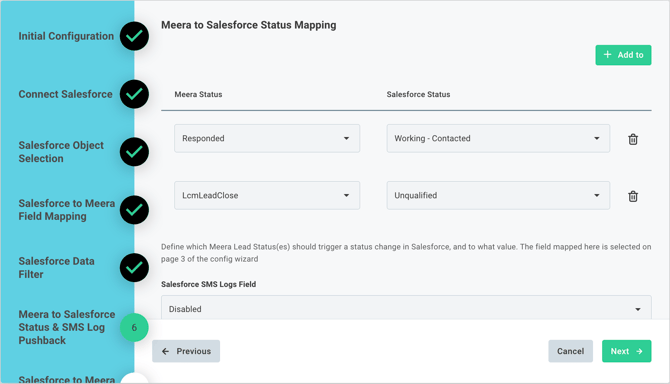Click the Add to button
This screenshot has height=384, width=670.
[x=623, y=55]
